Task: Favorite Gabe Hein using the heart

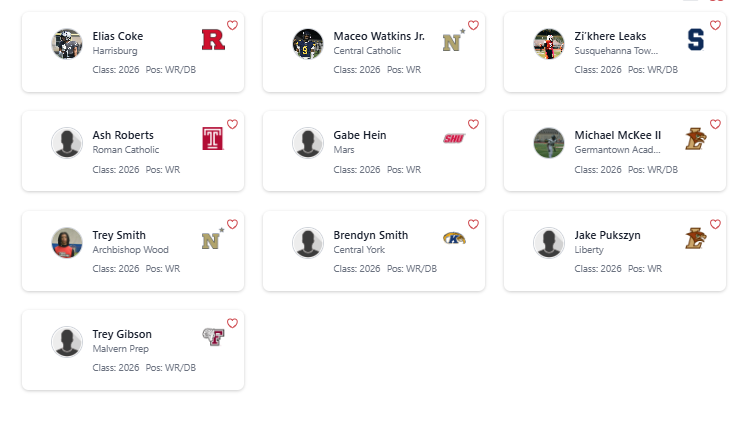Action: [x=473, y=124]
